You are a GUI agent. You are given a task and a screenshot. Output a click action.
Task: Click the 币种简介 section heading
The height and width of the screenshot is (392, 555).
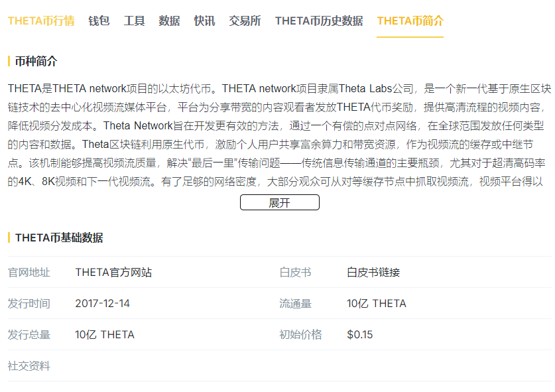[36, 62]
